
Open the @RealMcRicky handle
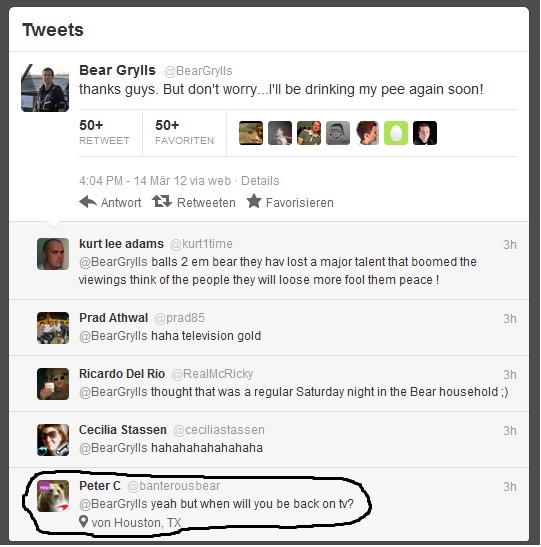pyautogui.click(x=212, y=374)
